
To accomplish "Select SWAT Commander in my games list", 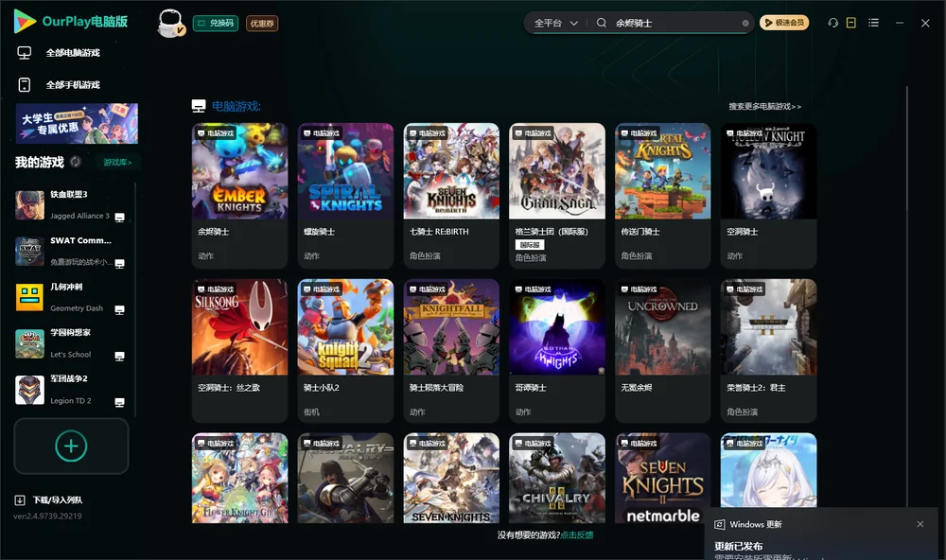I will pos(71,252).
